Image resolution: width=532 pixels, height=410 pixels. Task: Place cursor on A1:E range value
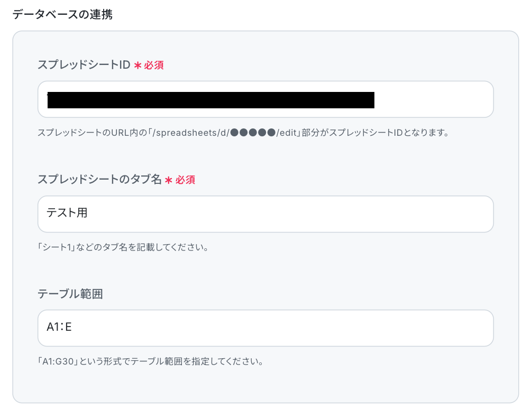59,327
